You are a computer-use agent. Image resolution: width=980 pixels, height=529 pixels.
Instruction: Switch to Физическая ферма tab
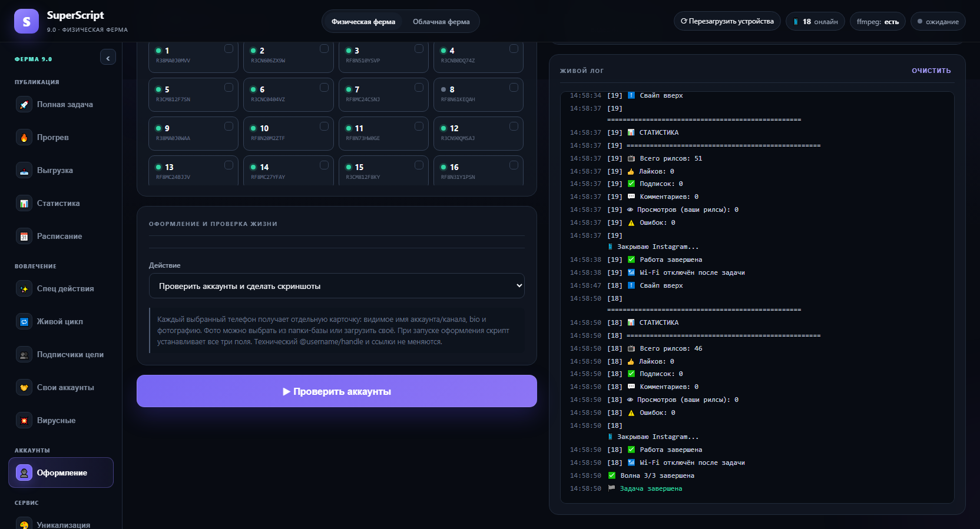[363, 22]
